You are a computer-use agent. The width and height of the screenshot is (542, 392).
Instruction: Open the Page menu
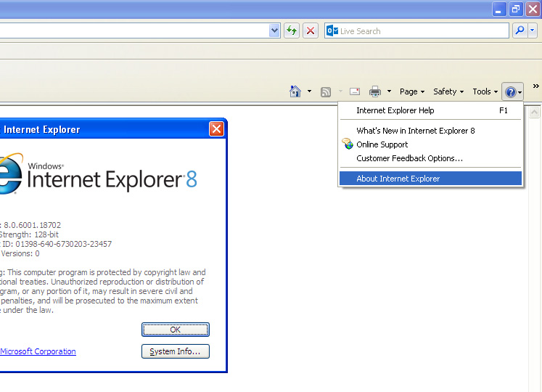click(x=412, y=91)
